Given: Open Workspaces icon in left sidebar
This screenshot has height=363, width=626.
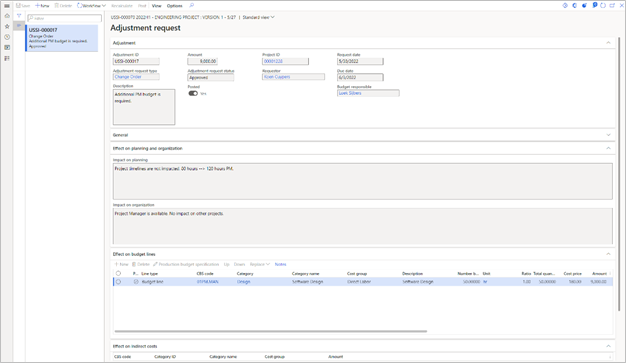Looking at the screenshot, I should 7,47.
